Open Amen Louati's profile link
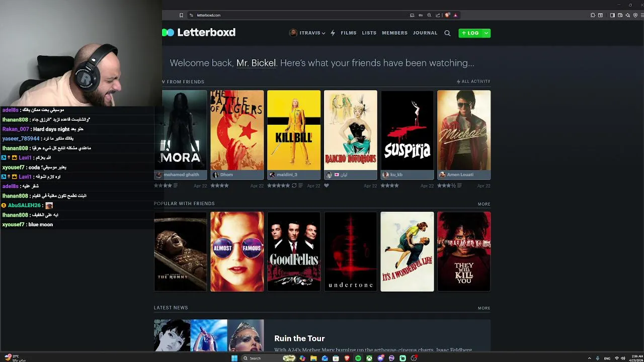Image resolution: width=644 pixels, height=362 pixels. [x=460, y=174]
